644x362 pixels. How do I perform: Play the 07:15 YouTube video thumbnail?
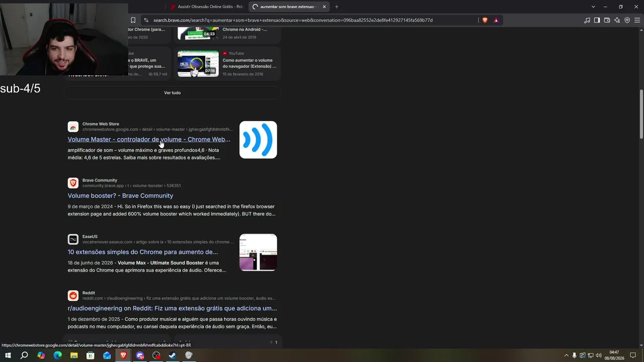coord(198,63)
